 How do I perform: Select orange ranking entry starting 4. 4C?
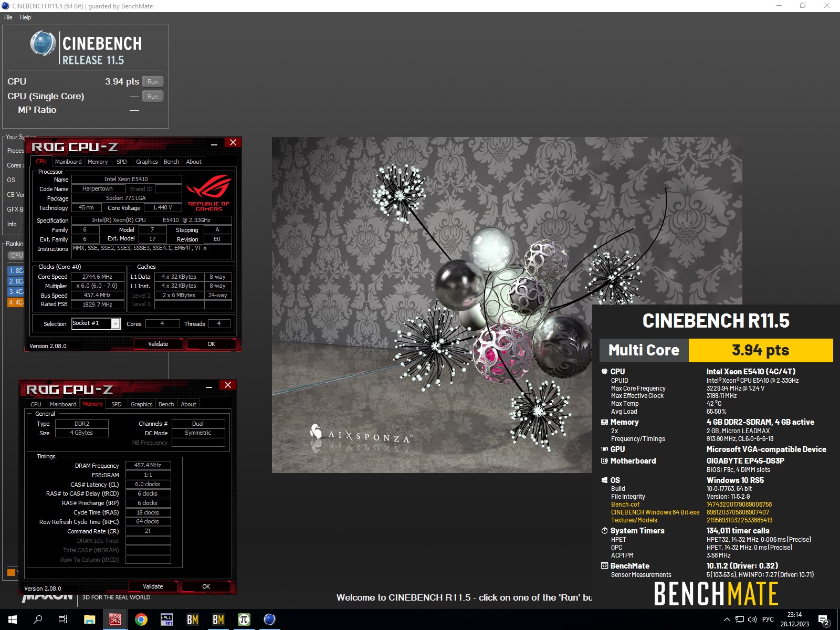click(x=16, y=302)
